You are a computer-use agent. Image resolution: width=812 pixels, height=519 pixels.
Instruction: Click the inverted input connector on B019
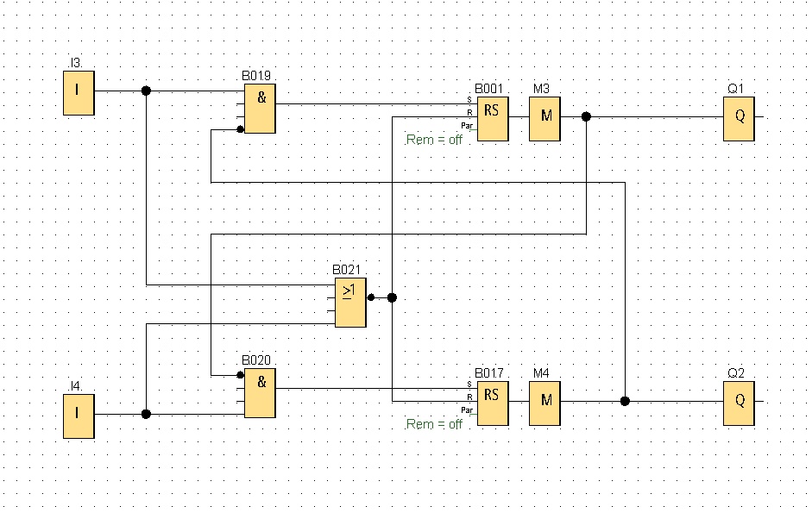click(240, 129)
